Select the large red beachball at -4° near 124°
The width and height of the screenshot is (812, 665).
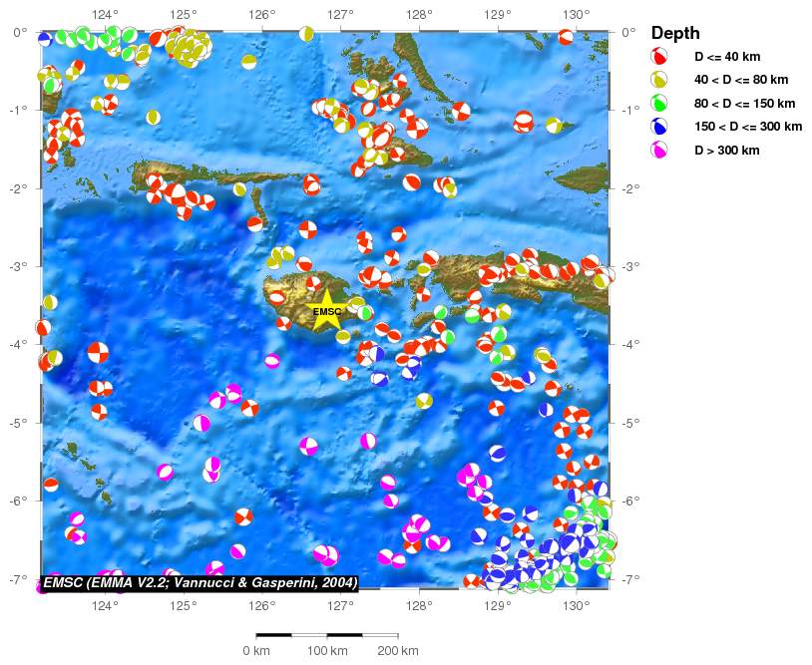pyautogui.click(x=98, y=352)
